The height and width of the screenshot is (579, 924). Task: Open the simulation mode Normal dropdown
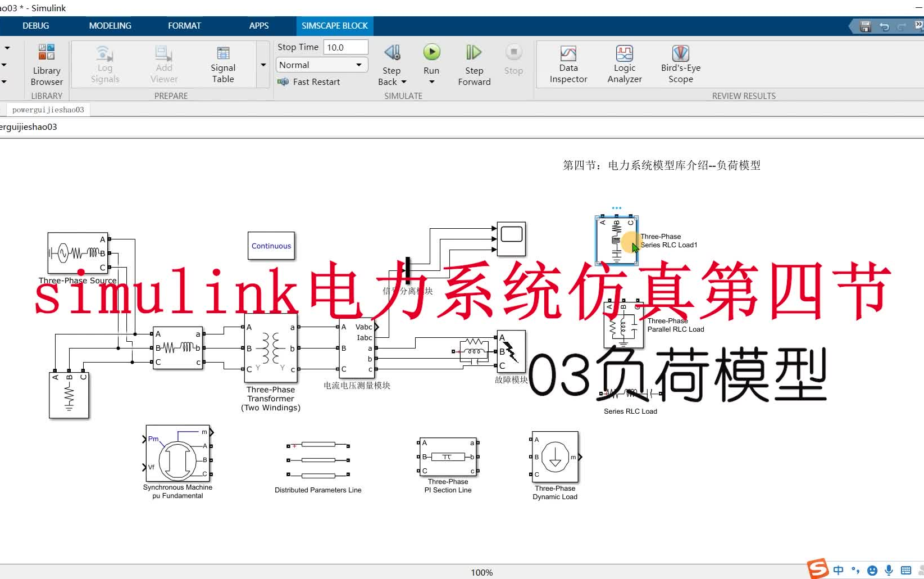pos(322,65)
